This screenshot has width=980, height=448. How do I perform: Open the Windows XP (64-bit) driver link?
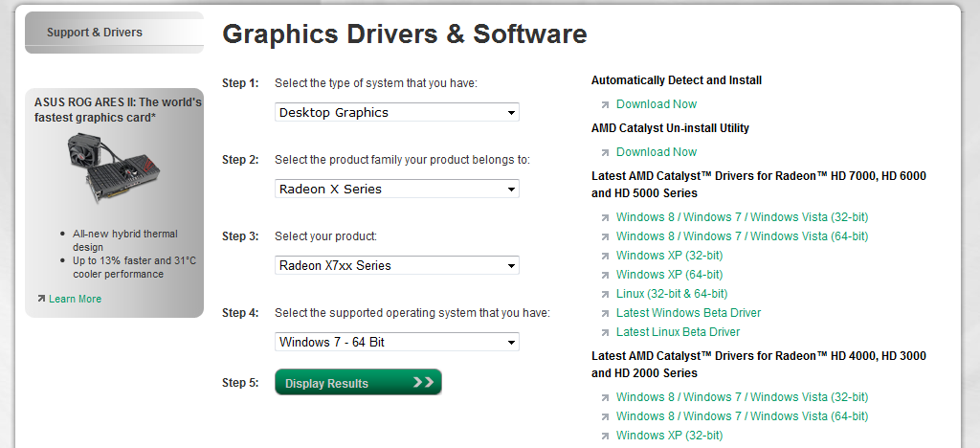point(669,275)
